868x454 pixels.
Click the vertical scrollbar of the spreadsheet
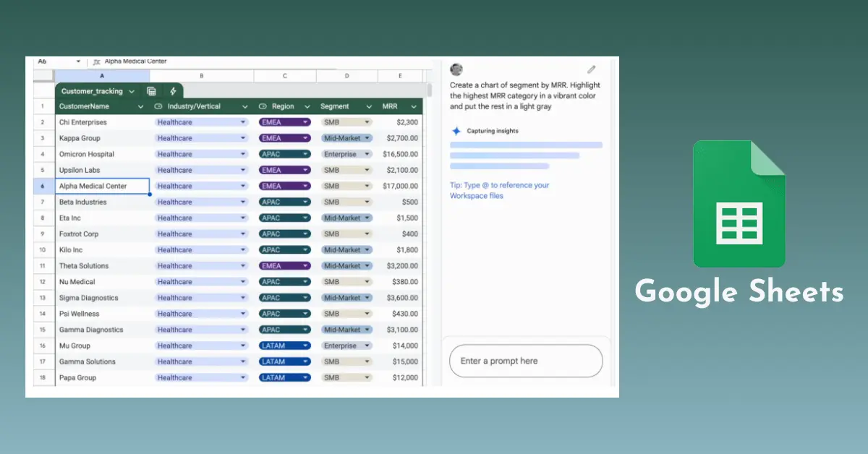[429, 90]
